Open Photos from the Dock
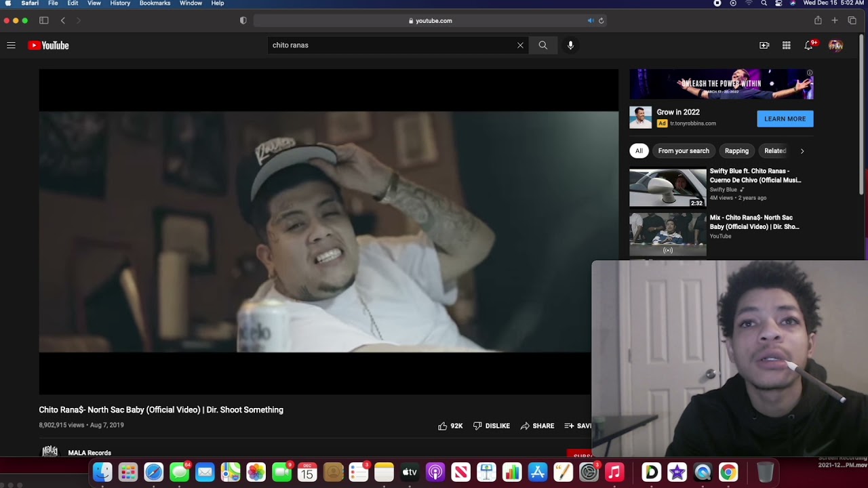The width and height of the screenshot is (868, 488). pos(256,472)
